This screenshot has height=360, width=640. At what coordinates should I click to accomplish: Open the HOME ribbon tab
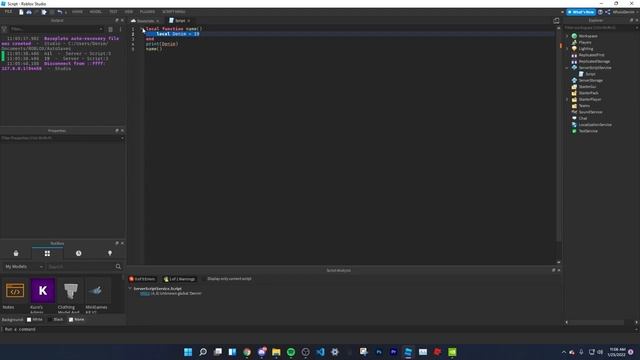tap(77, 12)
